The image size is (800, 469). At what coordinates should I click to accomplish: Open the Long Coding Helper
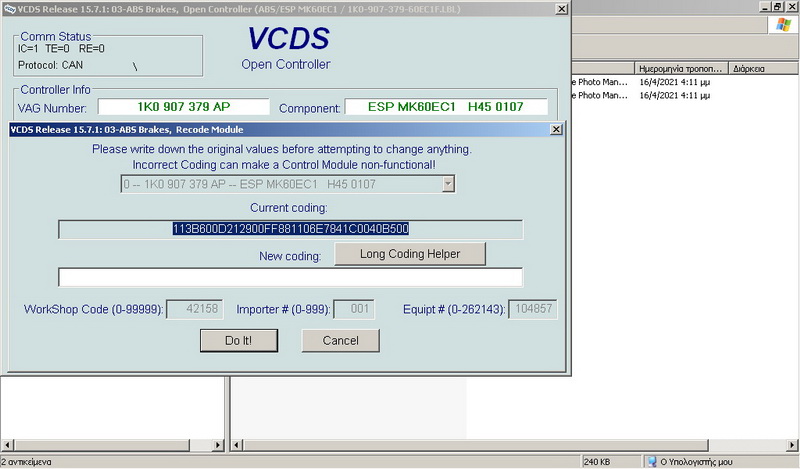coord(410,254)
